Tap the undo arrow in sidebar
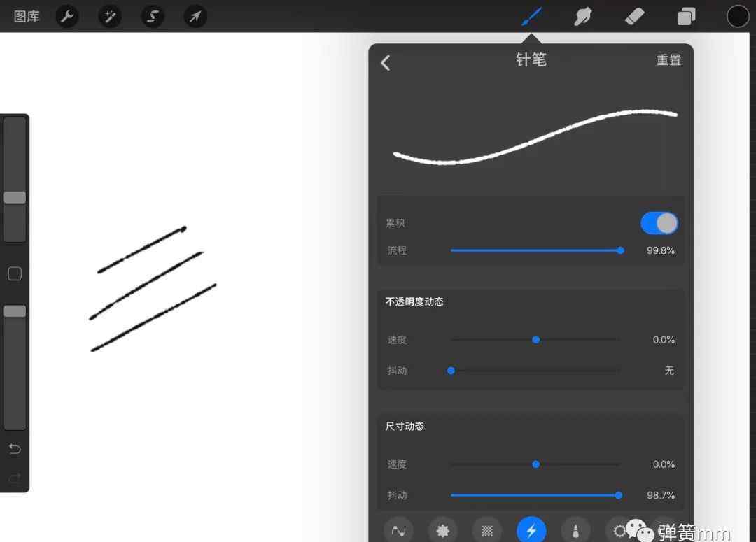The image size is (756, 542). click(x=15, y=449)
